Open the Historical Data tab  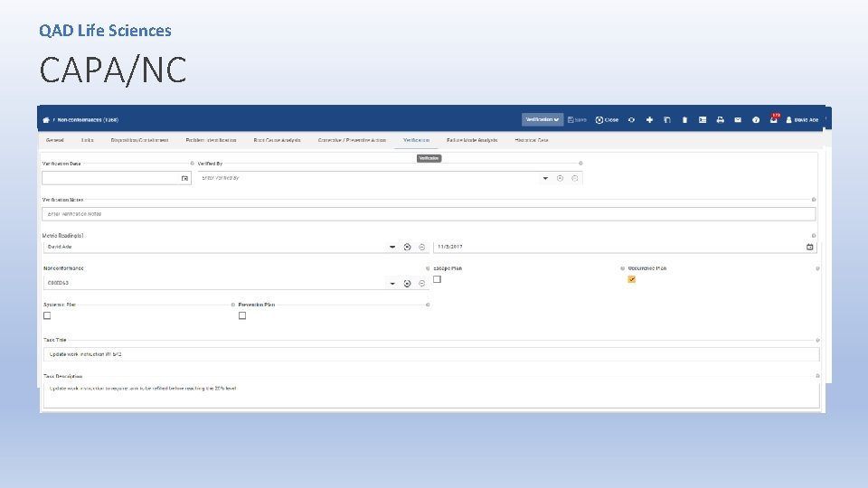pos(532,141)
